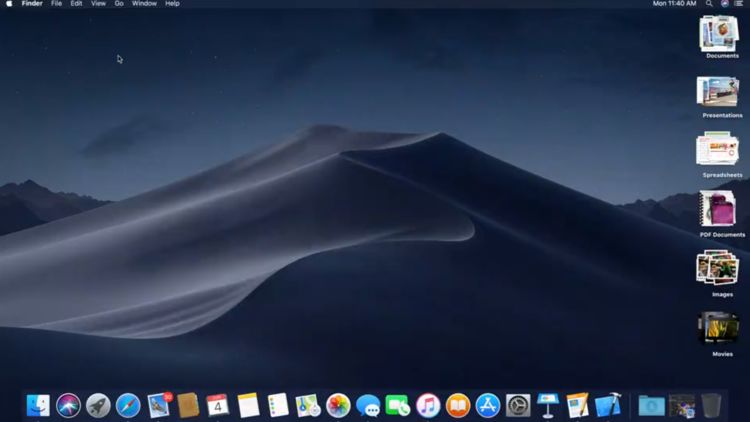Expand the Documents desktop stack
This screenshot has width=750, height=422.
[718, 33]
